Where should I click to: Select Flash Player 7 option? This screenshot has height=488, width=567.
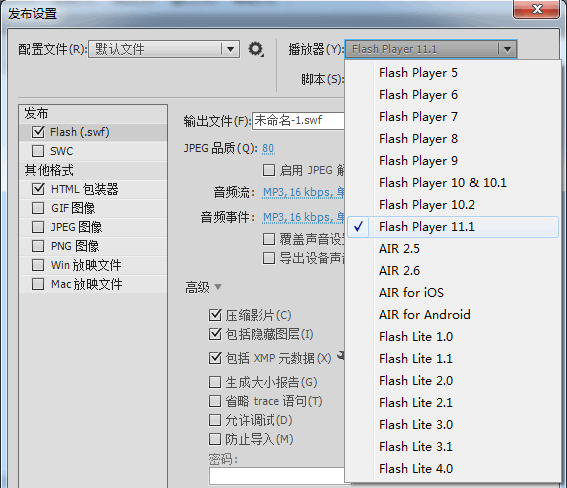coord(453,117)
